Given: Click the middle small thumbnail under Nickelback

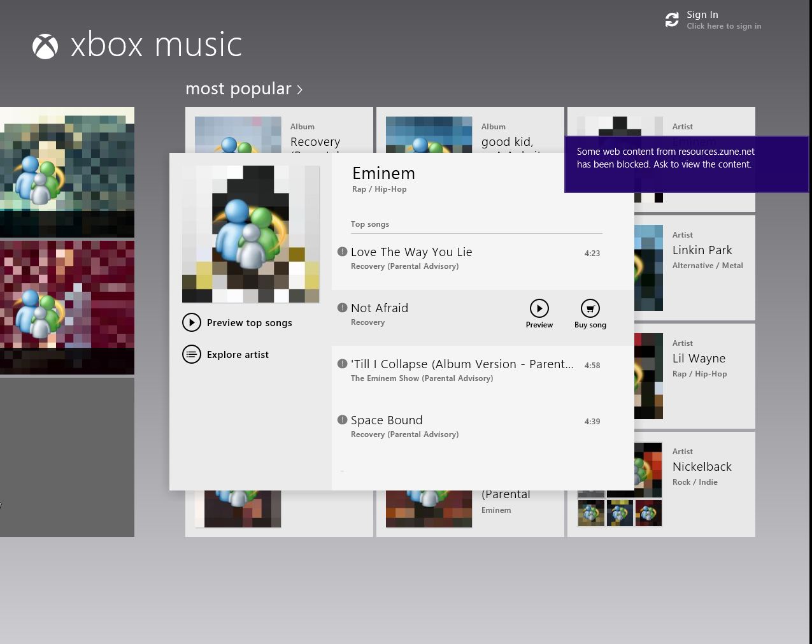Looking at the screenshot, I should (620, 513).
